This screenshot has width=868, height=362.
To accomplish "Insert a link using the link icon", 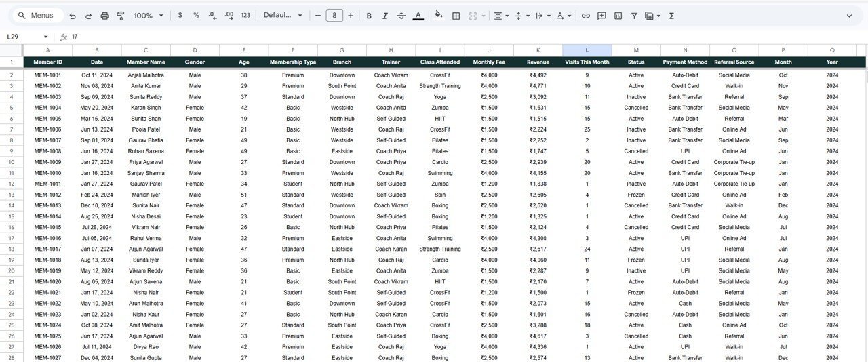I will point(585,16).
